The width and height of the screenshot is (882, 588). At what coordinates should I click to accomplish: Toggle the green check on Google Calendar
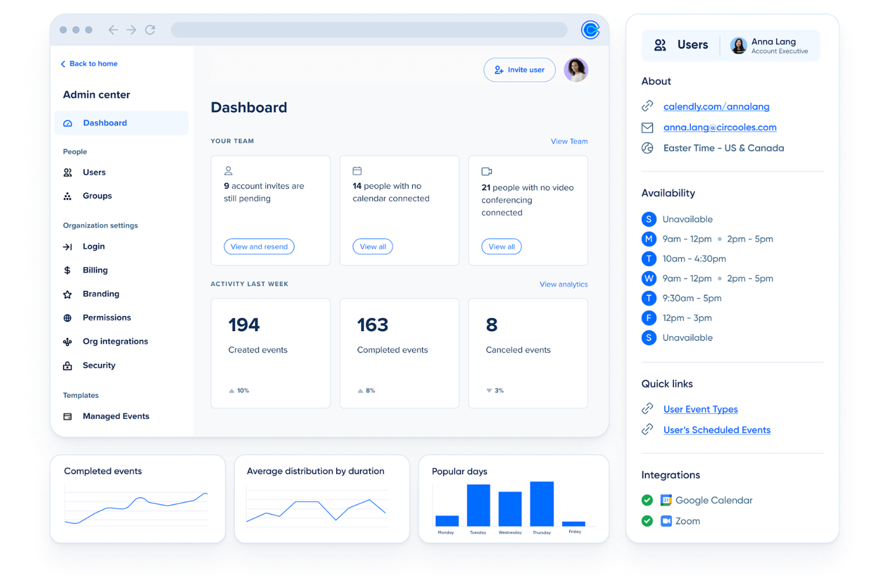tap(647, 500)
